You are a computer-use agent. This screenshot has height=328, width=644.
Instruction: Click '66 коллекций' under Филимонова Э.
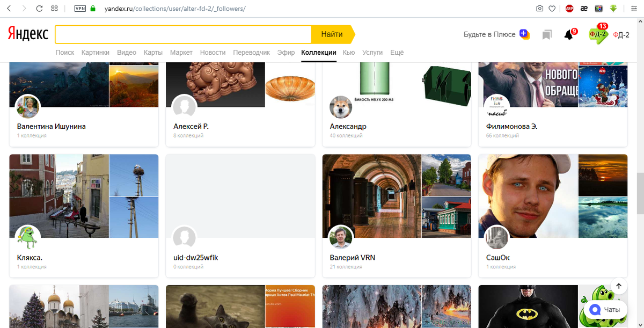(502, 136)
